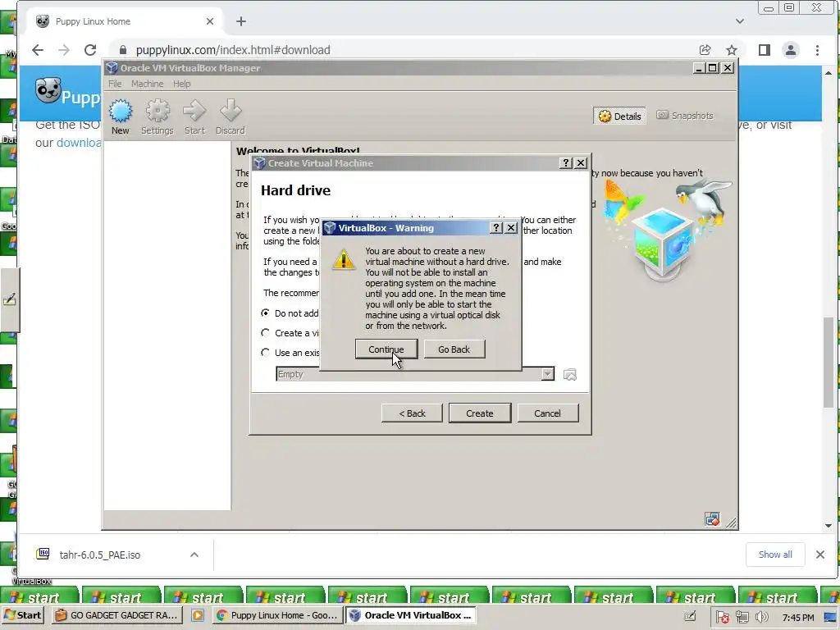Screen dimensions: 840x630
Task: Reload the Puppy Linux page
Action: [x=90, y=50]
